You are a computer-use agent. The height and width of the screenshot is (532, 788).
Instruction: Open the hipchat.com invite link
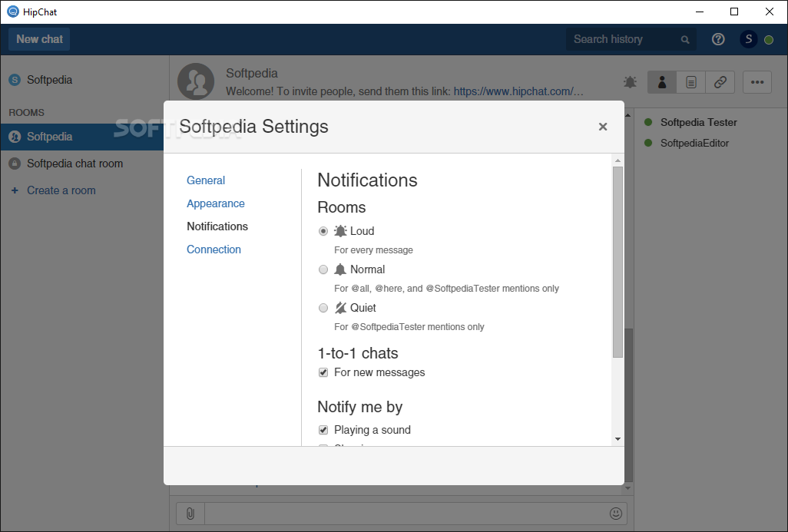pyautogui.click(x=518, y=91)
